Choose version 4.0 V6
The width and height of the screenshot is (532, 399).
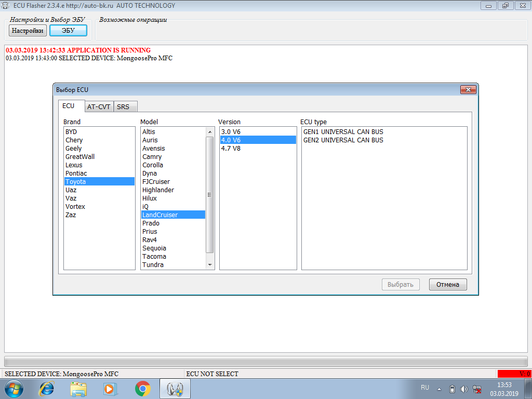click(258, 140)
